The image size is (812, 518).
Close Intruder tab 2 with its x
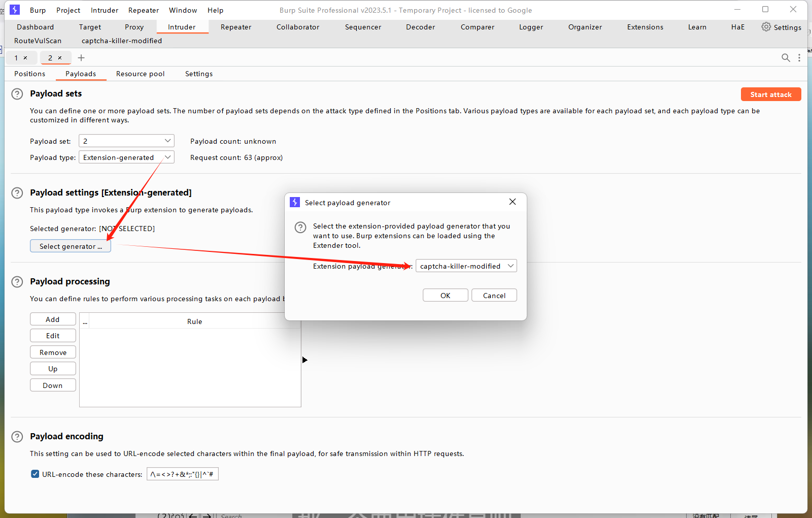tap(60, 58)
